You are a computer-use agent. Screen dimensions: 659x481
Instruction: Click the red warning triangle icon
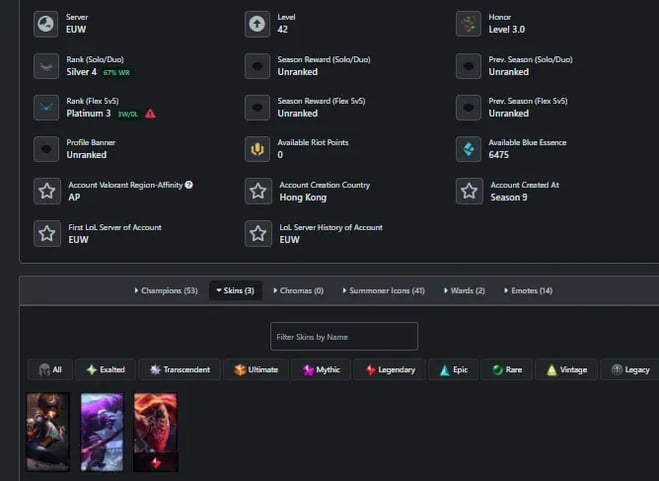(150, 114)
